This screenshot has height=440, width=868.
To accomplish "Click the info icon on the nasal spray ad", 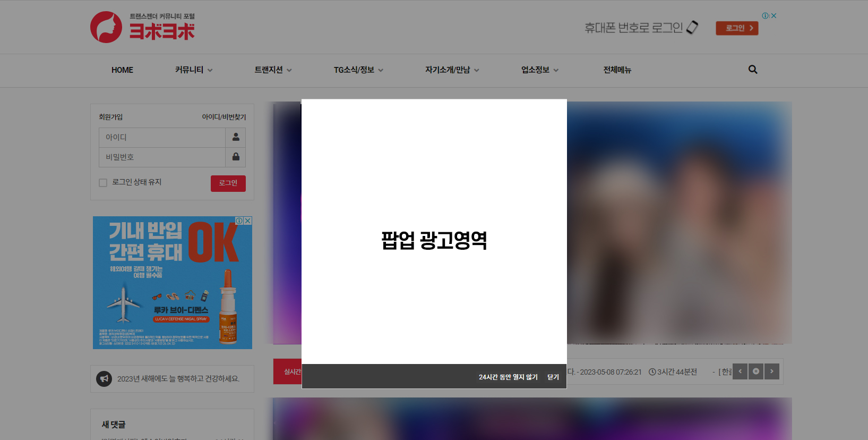I will point(239,221).
